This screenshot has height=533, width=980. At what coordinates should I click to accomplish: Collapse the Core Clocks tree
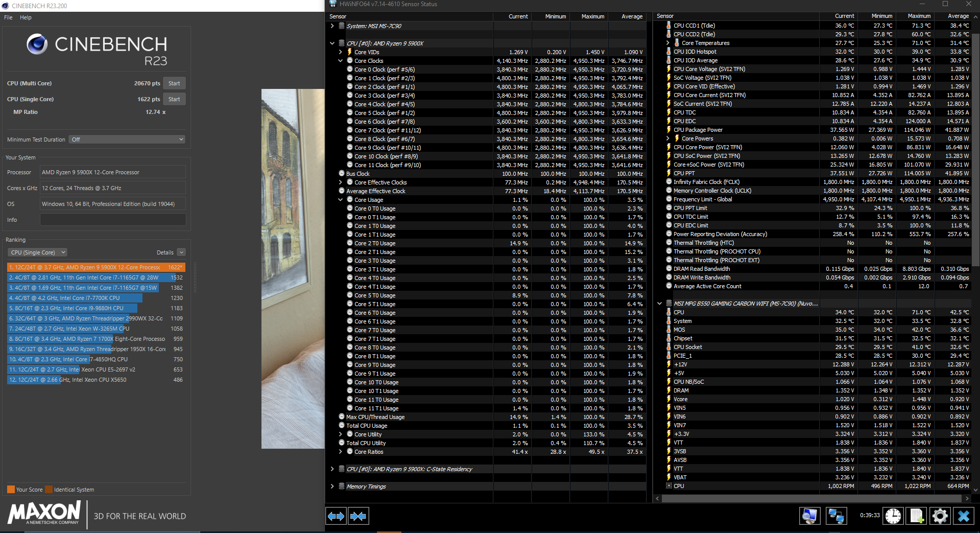[341, 61]
